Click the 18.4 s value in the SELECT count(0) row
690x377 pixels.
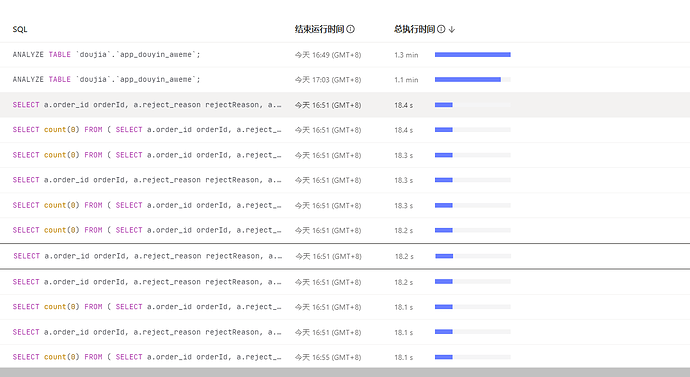pyautogui.click(x=404, y=130)
